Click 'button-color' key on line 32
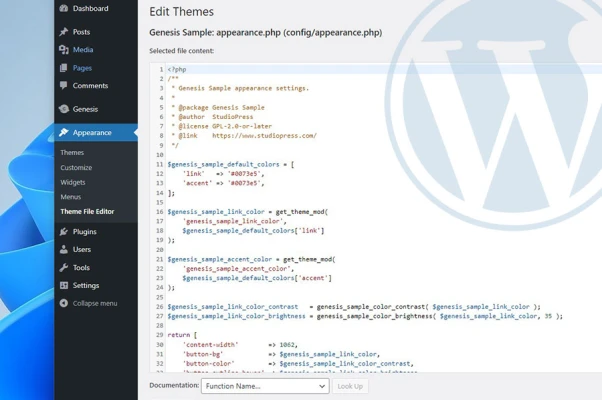Viewport: 602px width, 400px height. pyautogui.click(x=208, y=364)
